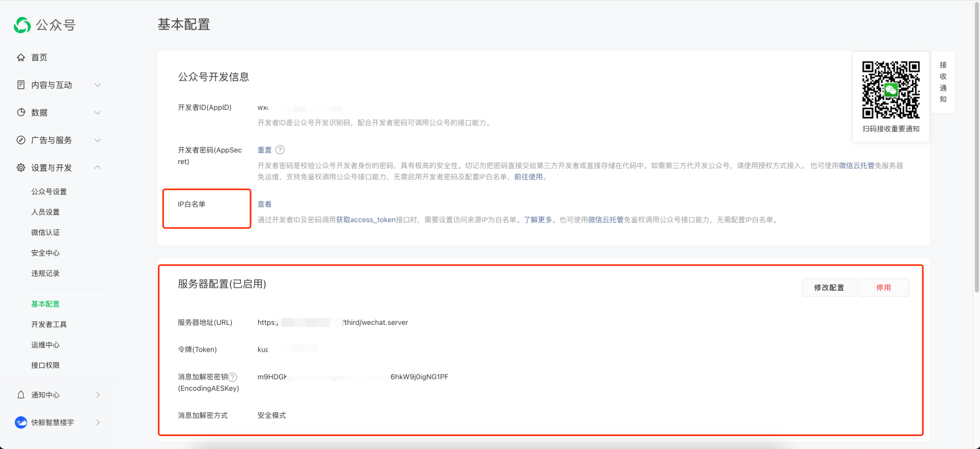Expand the 数据 menu chevron
The width and height of the screenshot is (980, 449).
97,112
